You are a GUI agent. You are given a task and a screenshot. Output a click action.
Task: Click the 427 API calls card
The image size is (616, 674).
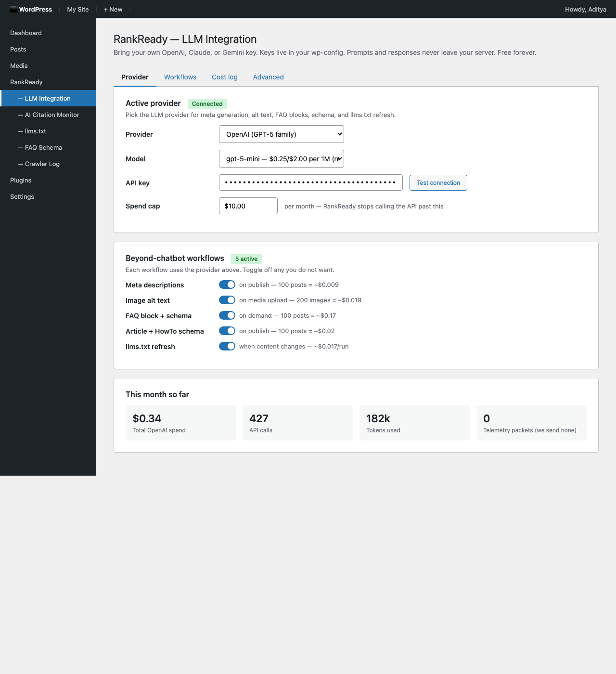click(297, 423)
